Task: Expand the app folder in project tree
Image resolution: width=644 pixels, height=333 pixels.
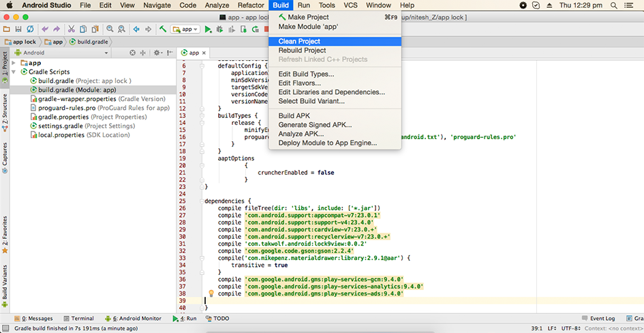Action: click(14, 63)
